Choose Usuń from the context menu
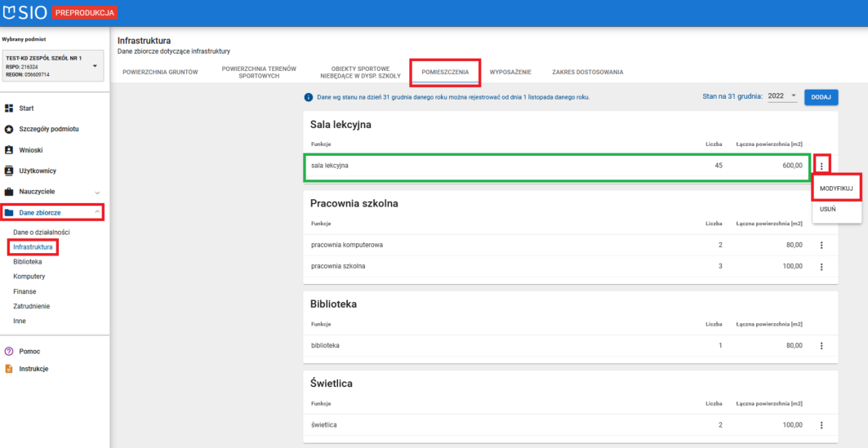Image resolution: width=868 pixels, height=448 pixels. tap(828, 209)
